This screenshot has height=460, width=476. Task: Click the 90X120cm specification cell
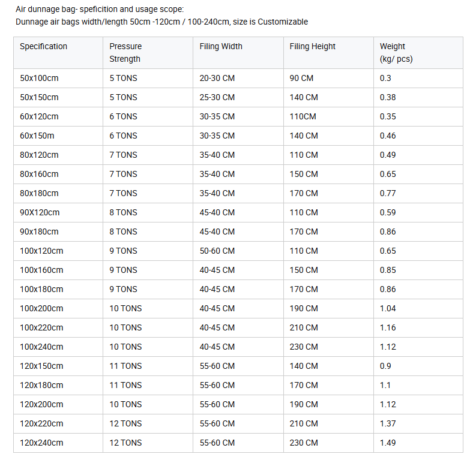(58, 212)
